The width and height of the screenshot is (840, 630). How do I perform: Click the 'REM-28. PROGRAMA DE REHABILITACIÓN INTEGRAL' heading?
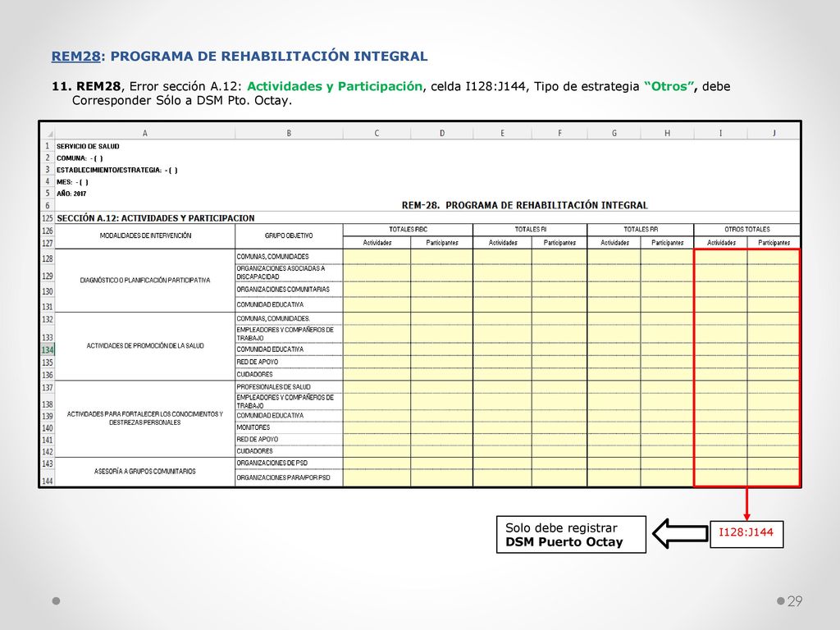click(x=524, y=205)
